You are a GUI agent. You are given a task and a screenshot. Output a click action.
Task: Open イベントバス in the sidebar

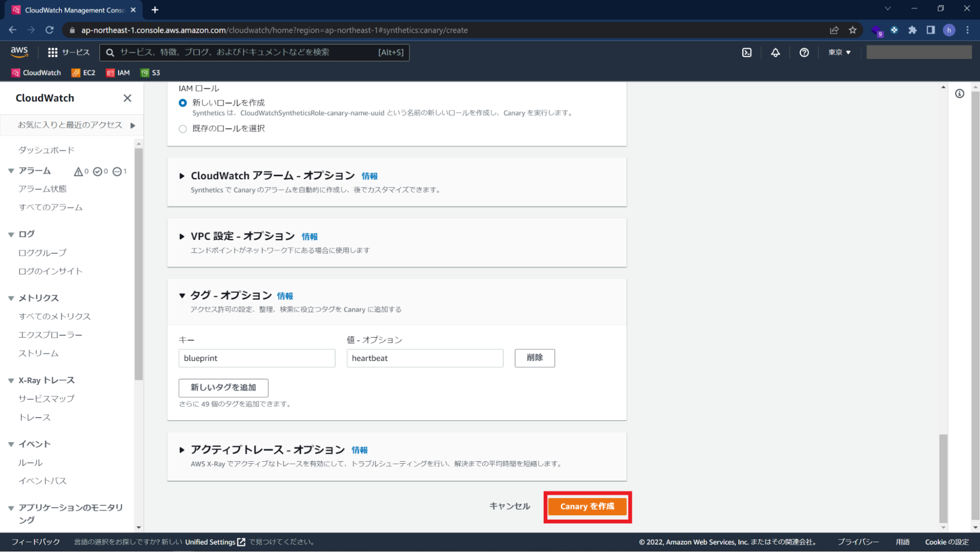[43, 481]
